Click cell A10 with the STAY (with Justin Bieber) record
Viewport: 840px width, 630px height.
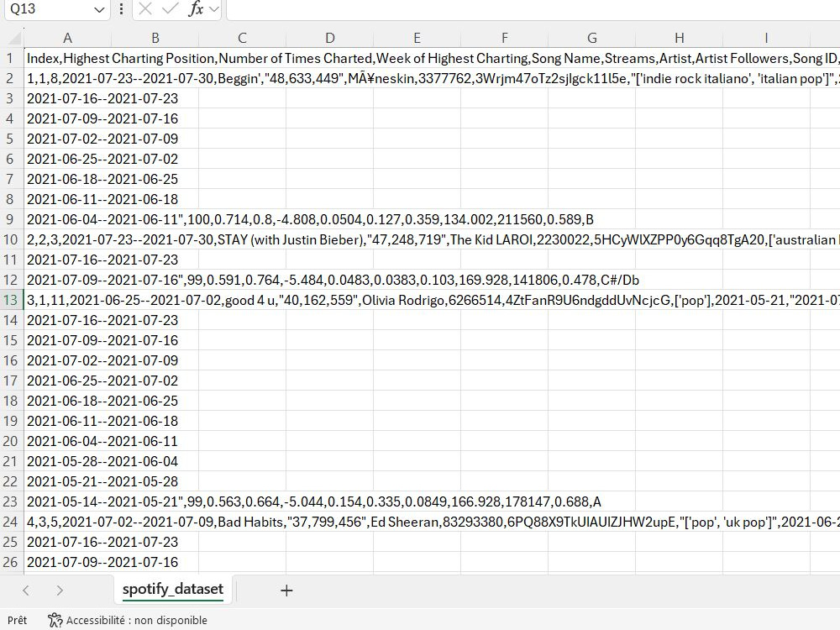coord(67,240)
